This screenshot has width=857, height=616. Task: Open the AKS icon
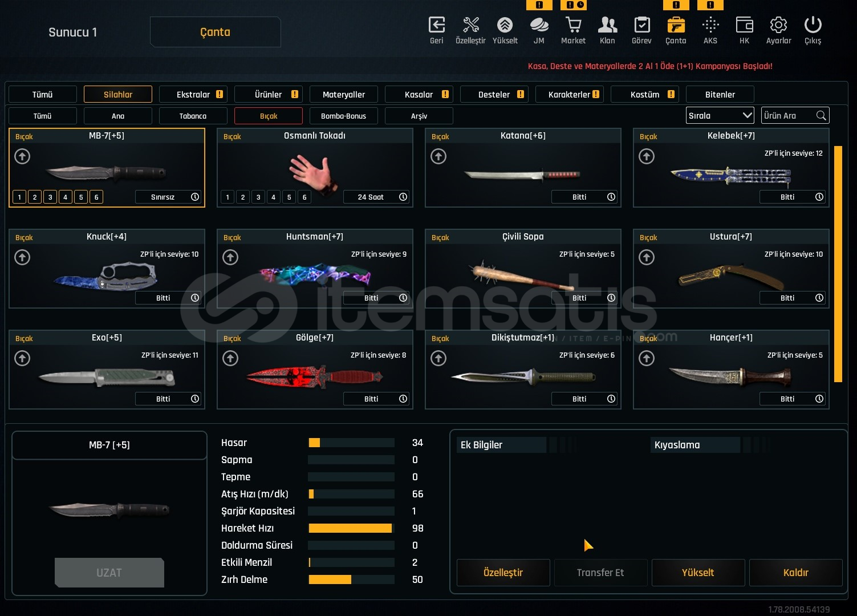(710, 25)
